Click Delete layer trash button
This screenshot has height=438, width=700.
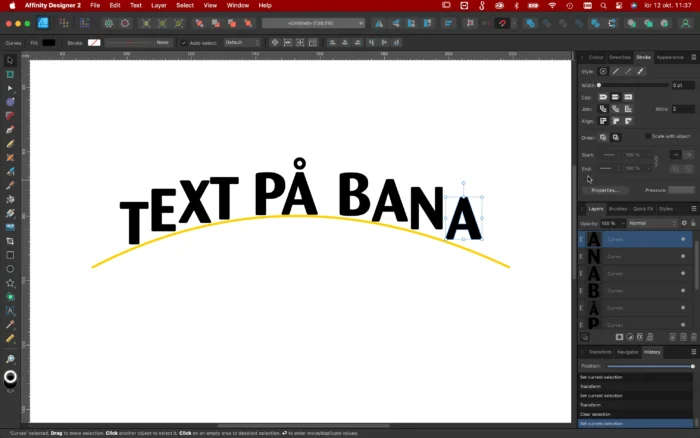pos(693,337)
